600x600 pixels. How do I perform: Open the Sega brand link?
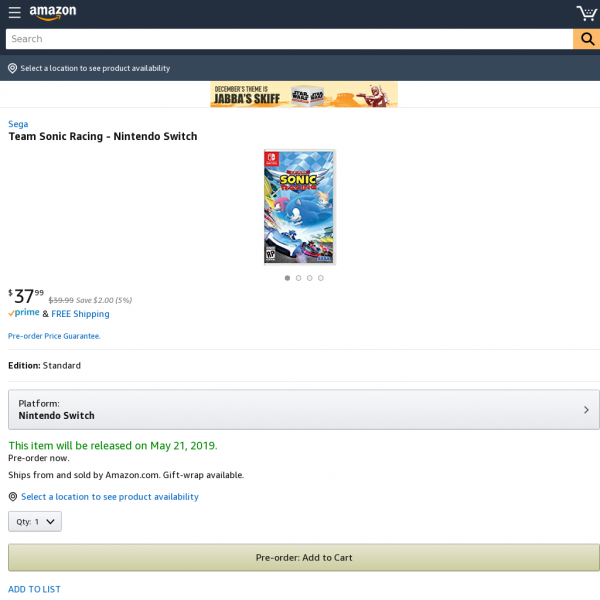[x=18, y=124]
